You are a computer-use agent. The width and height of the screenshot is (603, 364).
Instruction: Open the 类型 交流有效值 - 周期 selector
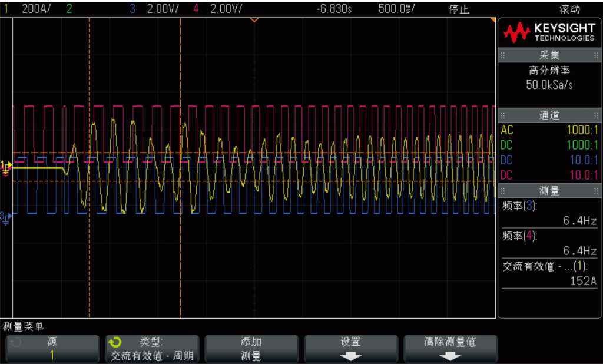(152, 349)
